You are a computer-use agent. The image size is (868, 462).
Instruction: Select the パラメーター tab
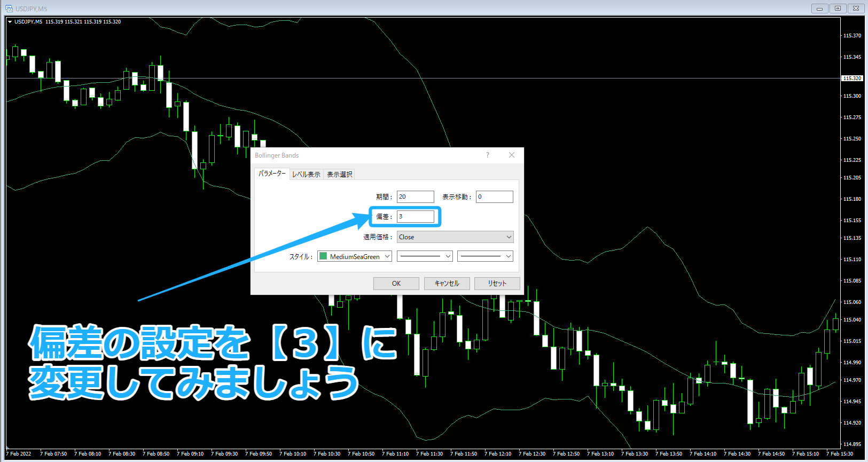tap(272, 174)
